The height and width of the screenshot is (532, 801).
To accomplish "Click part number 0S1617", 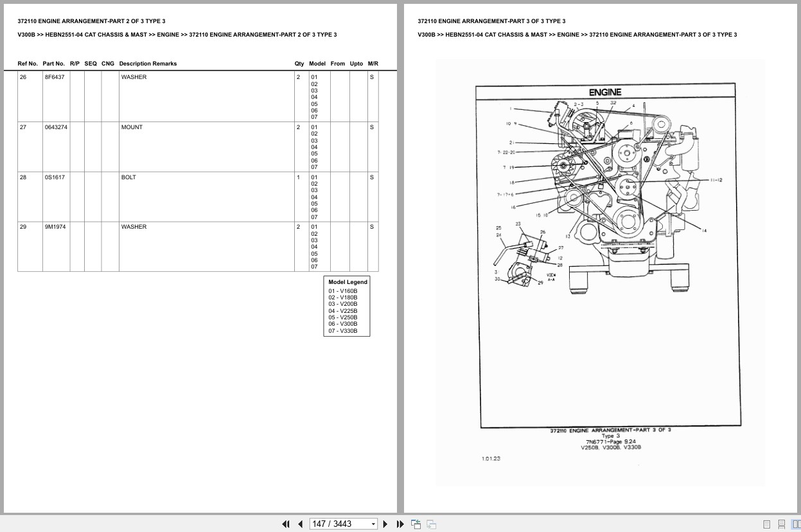I will (53, 177).
